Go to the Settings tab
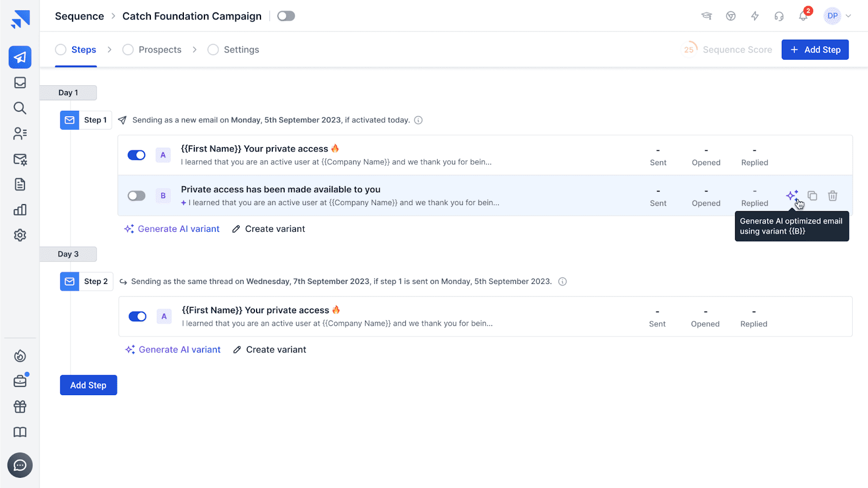This screenshot has width=868, height=488. [x=241, y=50]
